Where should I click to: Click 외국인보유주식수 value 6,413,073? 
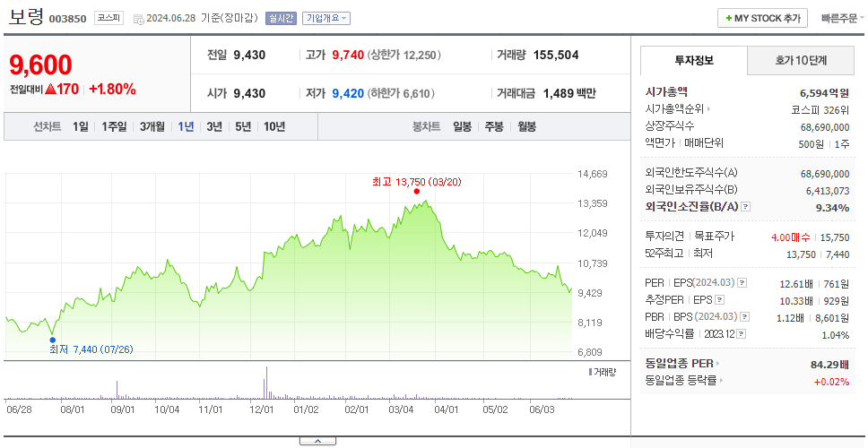pos(828,191)
